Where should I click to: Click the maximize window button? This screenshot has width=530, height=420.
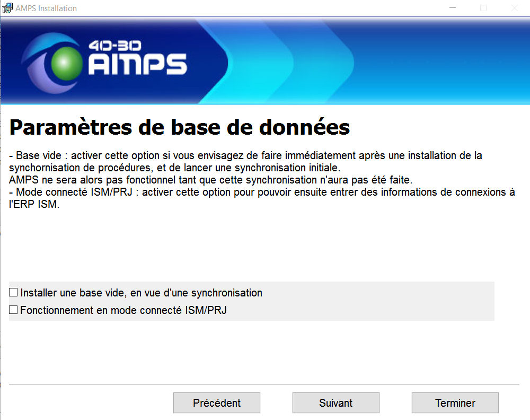point(483,8)
